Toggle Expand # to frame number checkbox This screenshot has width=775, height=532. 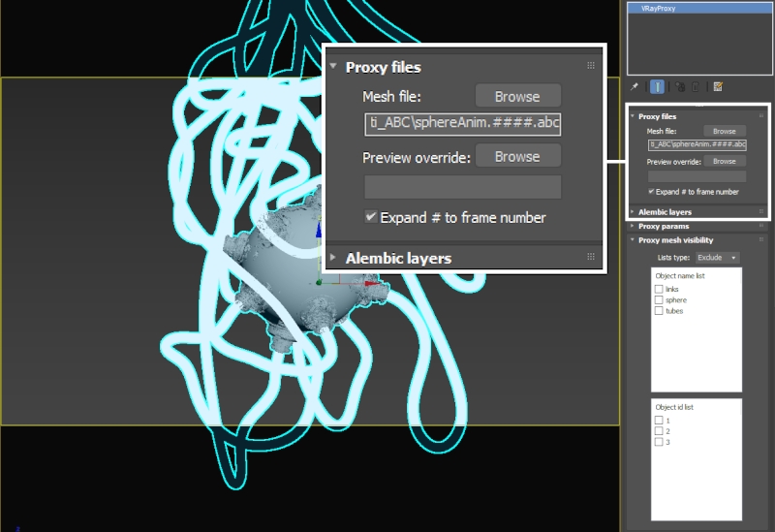pyautogui.click(x=651, y=192)
